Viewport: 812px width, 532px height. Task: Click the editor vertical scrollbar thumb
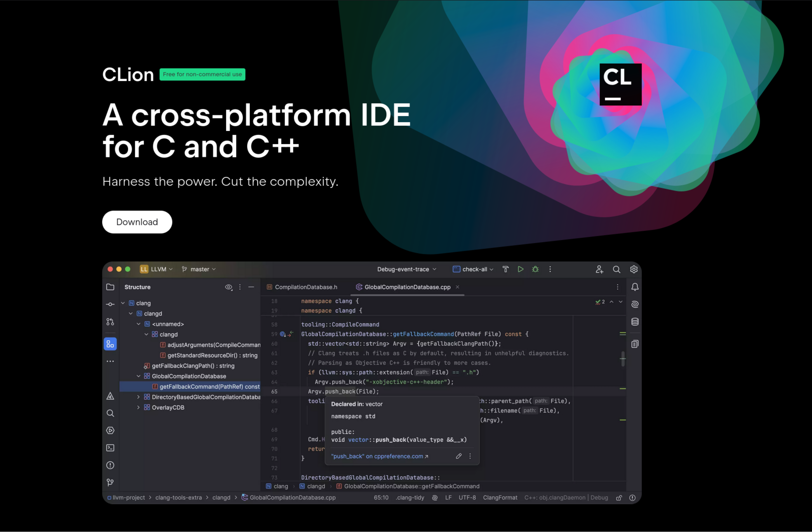tap(623, 359)
